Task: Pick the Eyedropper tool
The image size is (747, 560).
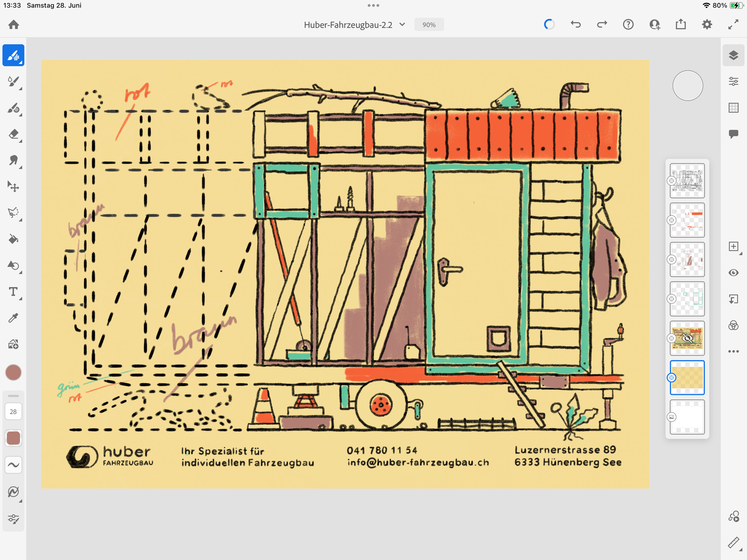Action: [x=13, y=318]
